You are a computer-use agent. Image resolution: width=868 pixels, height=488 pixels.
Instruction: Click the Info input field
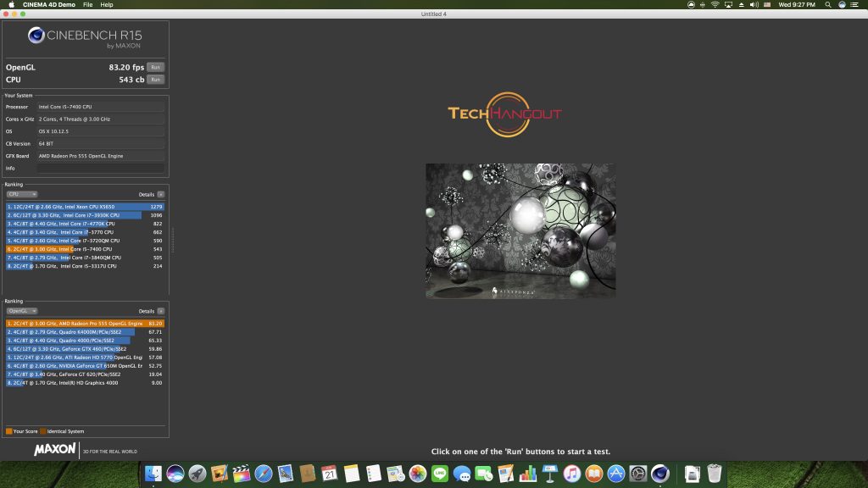pos(101,169)
